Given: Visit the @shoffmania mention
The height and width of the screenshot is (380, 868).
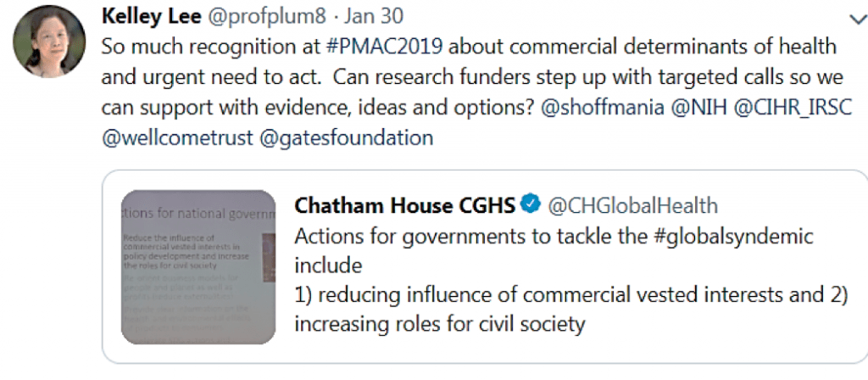Looking at the screenshot, I should click(x=608, y=107).
